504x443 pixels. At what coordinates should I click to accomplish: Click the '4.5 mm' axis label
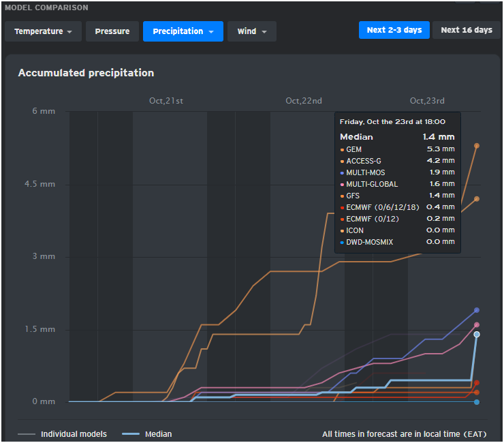(40, 184)
